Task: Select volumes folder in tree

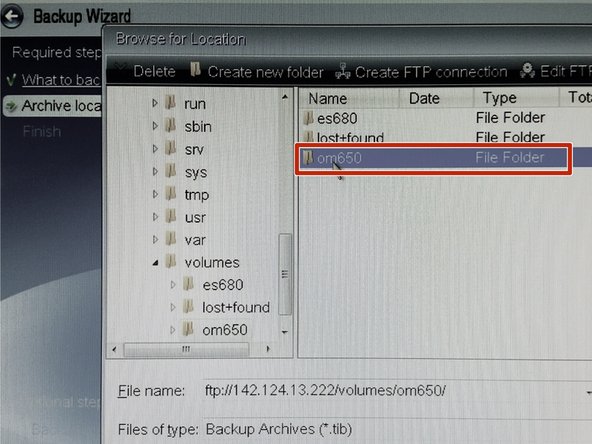Action: tap(212, 263)
